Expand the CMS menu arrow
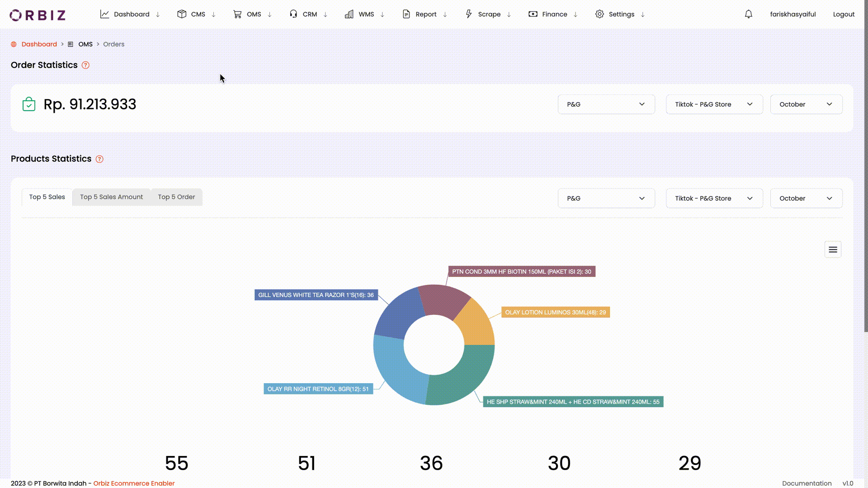868x488 pixels. pyautogui.click(x=213, y=14)
